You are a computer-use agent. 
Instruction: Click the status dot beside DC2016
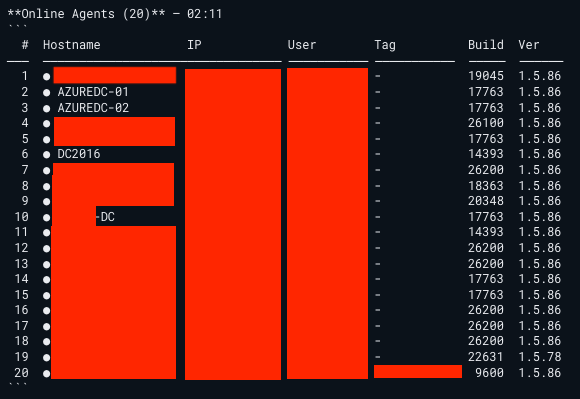point(46,155)
